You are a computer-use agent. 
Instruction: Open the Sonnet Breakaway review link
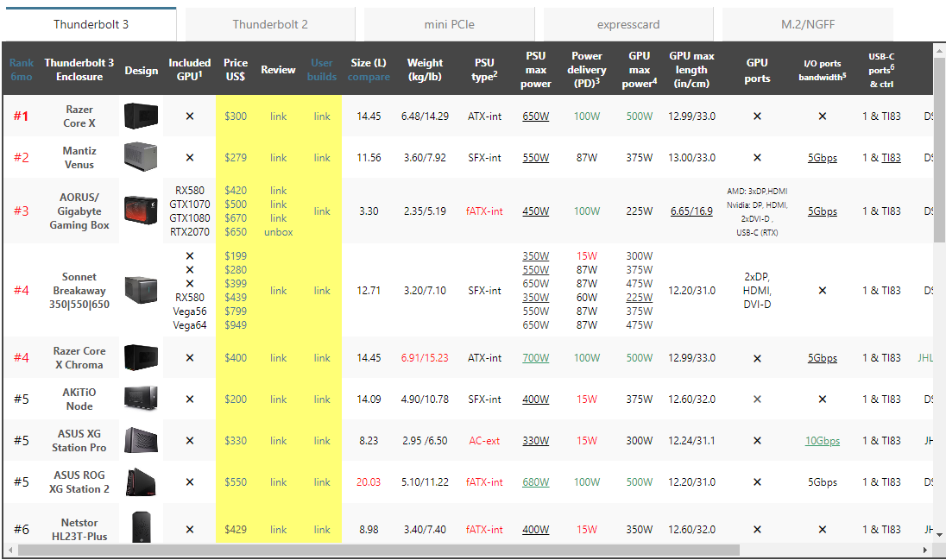[x=278, y=290]
